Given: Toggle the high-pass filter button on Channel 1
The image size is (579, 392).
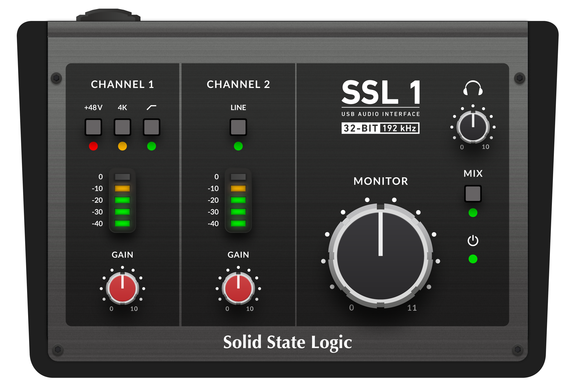Looking at the screenshot, I should [x=152, y=127].
